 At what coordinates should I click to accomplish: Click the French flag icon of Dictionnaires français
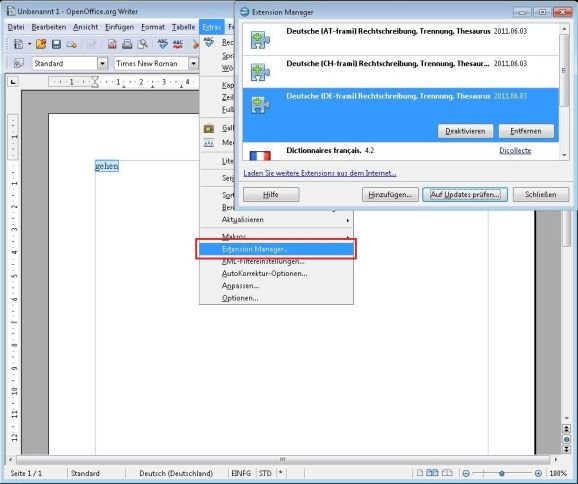[260, 155]
